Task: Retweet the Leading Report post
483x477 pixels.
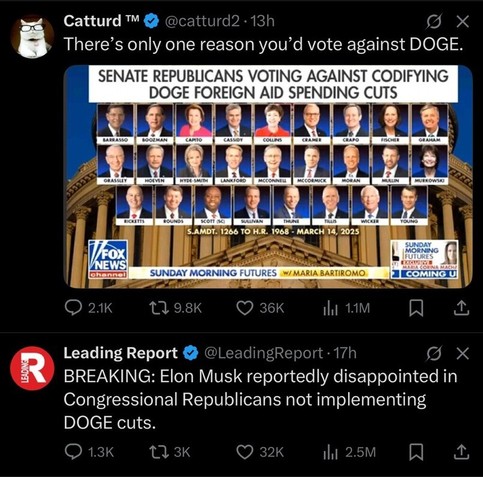Action: (x=158, y=452)
